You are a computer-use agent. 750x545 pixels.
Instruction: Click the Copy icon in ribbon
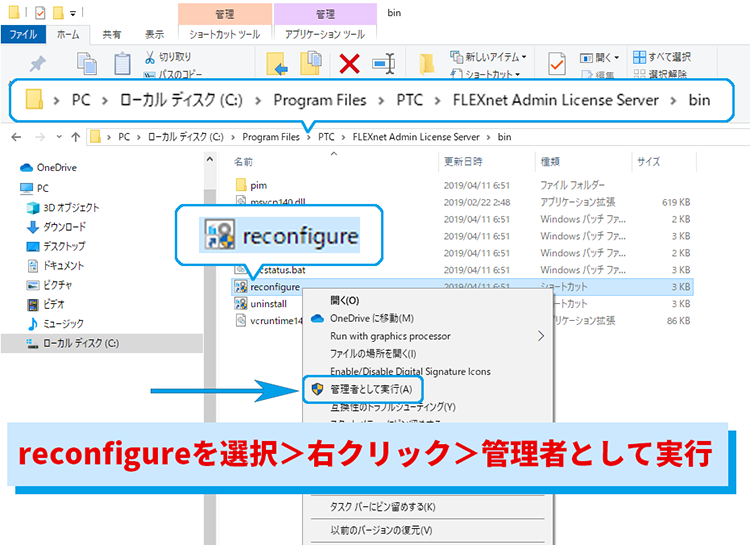[x=87, y=63]
